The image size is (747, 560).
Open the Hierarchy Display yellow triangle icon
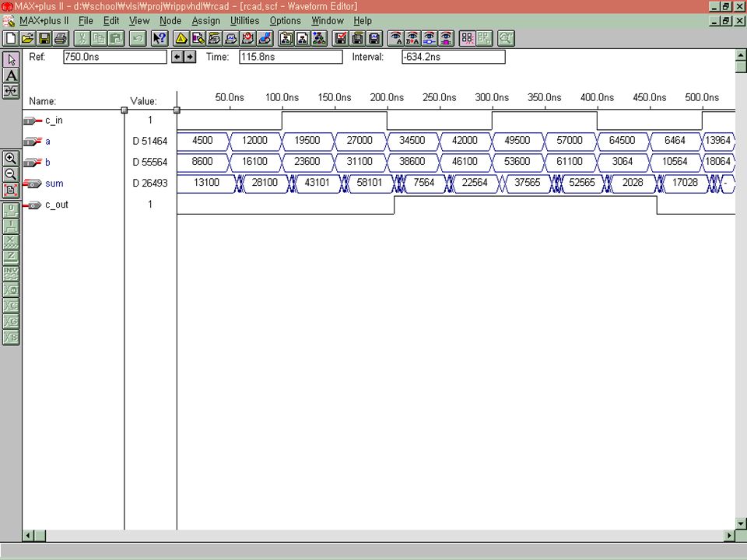click(181, 38)
